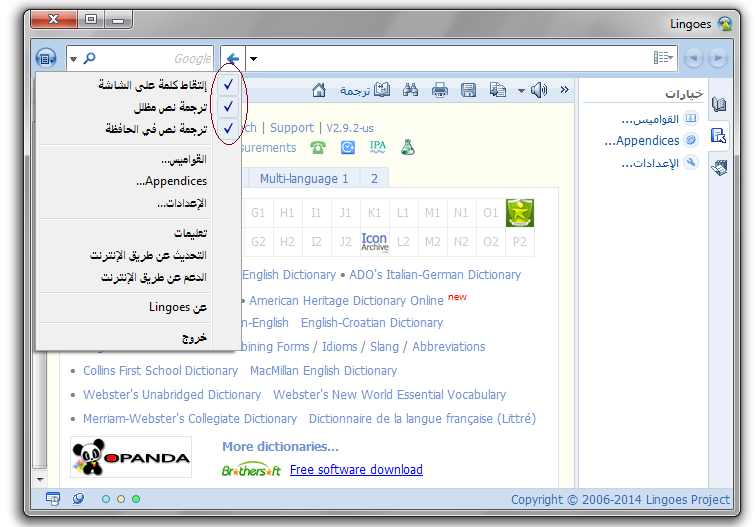Screen dimensions: 756x527
Task: Click the scrollbar down arrow
Action: point(40,480)
